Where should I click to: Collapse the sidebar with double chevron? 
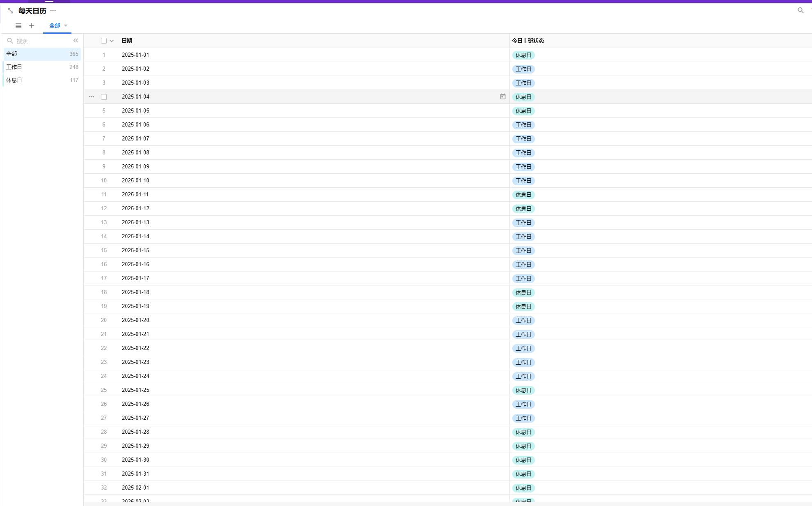pyautogui.click(x=76, y=41)
